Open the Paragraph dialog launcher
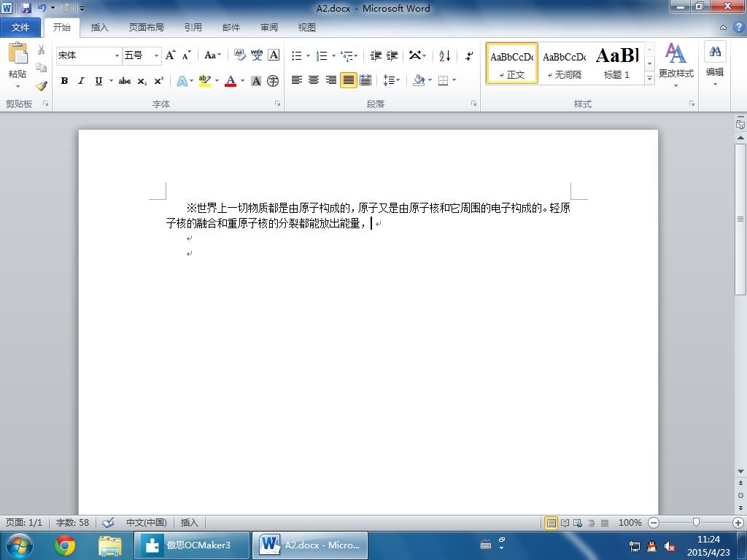The image size is (747, 560). pos(473,104)
